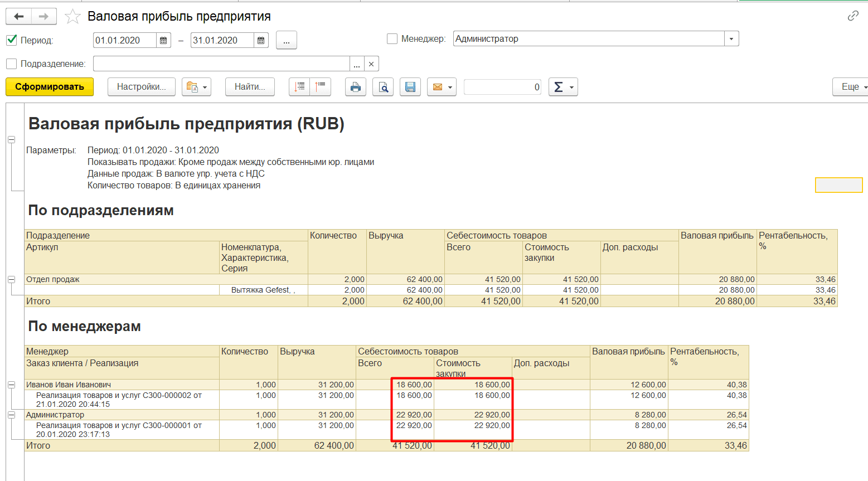Viewport: 868px width, 481px height.
Task: Open calendar for period end date
Action: pyautogui.click(x=261, y=40)
